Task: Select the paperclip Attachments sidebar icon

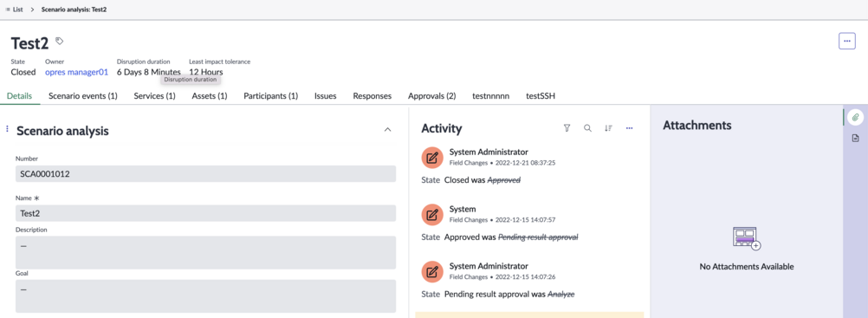Action: pyautogui.click(x=855, y=118)
